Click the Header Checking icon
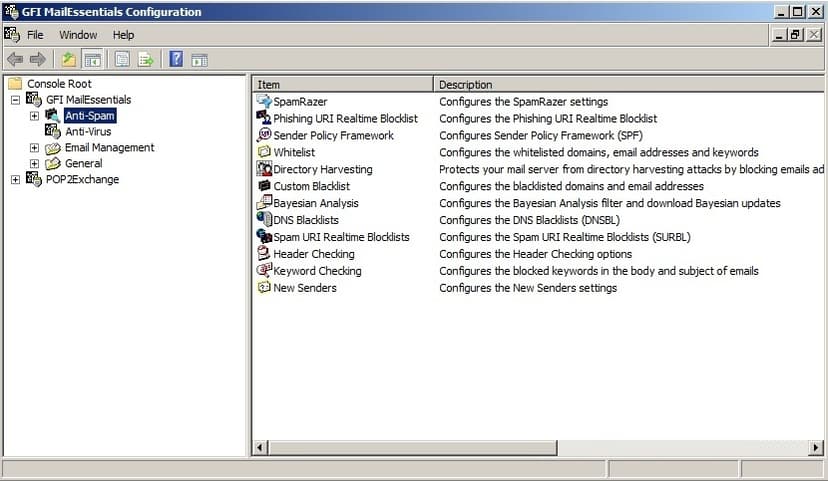The width and height of the screenshot is (828, 481). point(264,253)
